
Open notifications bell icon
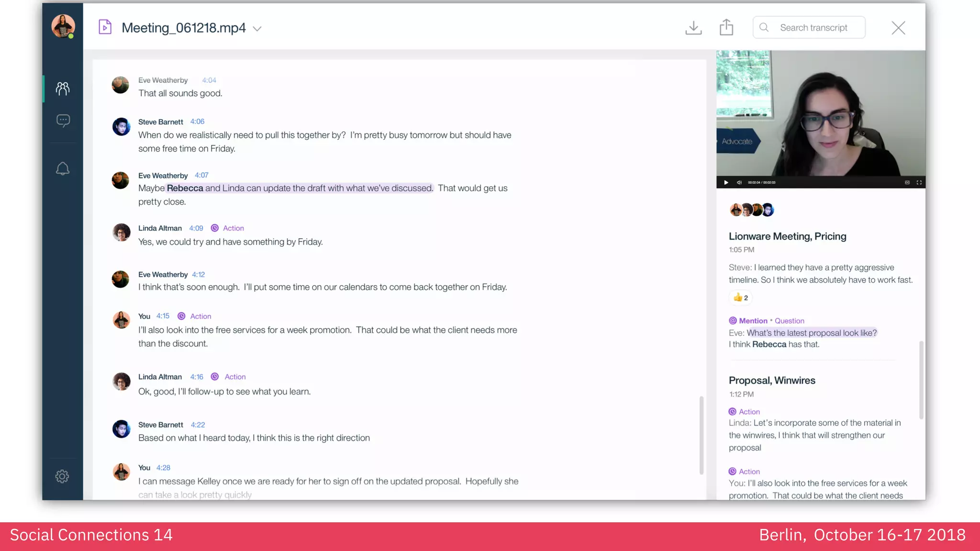click(x=63, y=168)
